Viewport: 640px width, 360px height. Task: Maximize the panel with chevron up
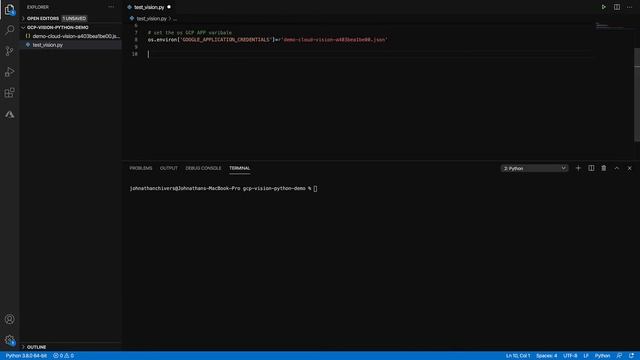click(617, 168)
